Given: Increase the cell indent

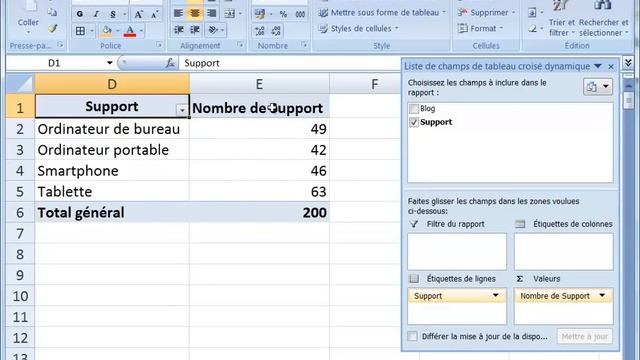Looking at the screenshot, I should point(195,30).
